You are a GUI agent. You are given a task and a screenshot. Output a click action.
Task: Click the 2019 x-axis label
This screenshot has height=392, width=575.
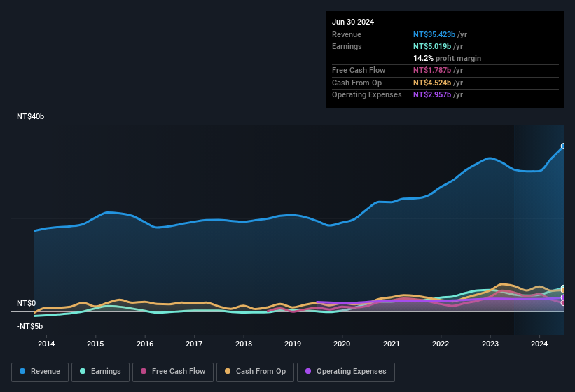click(293, 344)
